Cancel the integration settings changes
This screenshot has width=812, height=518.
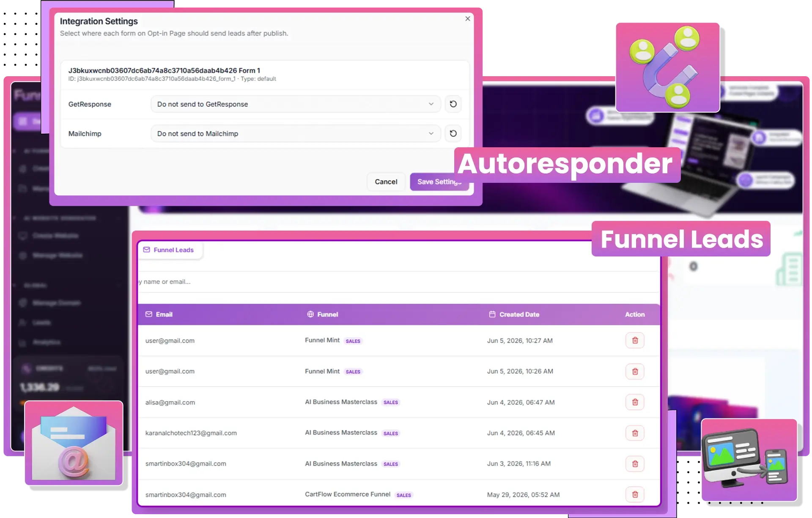[386, 182]
